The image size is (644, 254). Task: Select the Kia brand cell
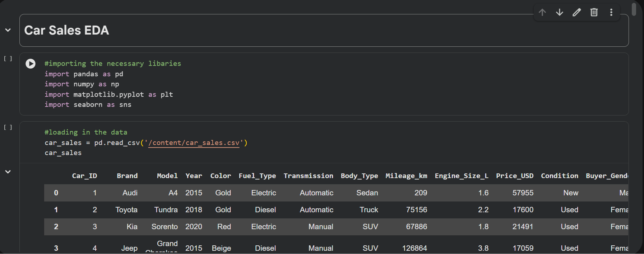tap(132, 227)
